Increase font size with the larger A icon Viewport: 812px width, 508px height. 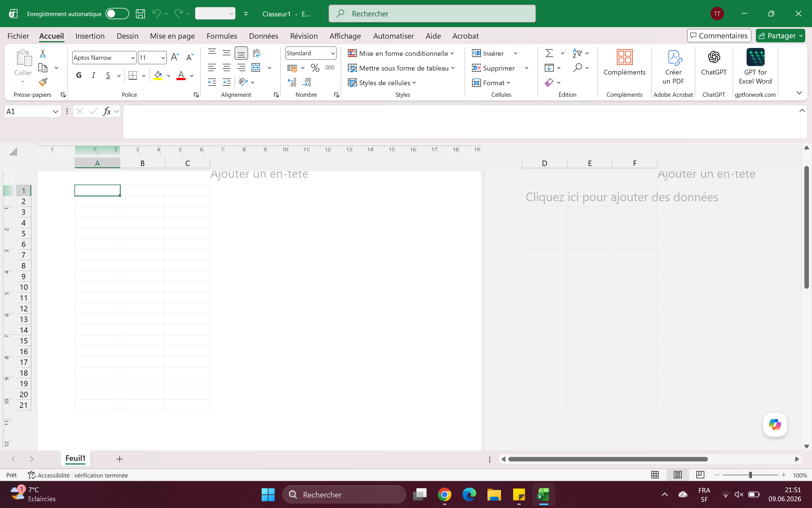click(x=175, y=57)
